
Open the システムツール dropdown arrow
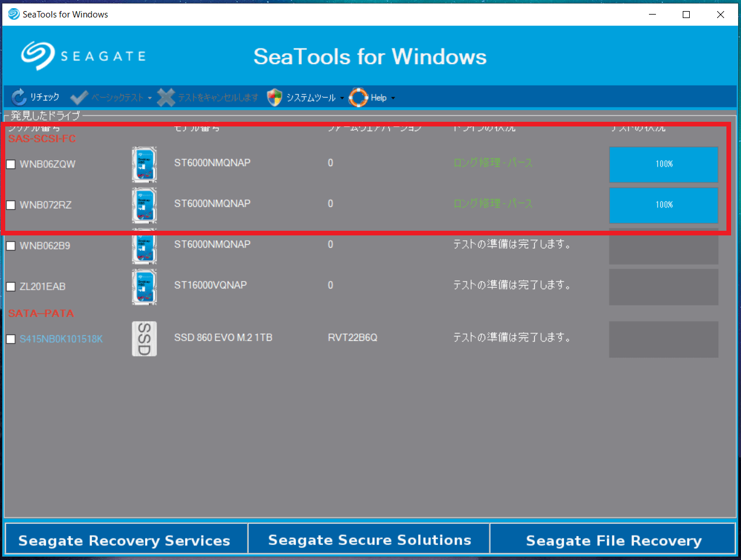(342, 98)
